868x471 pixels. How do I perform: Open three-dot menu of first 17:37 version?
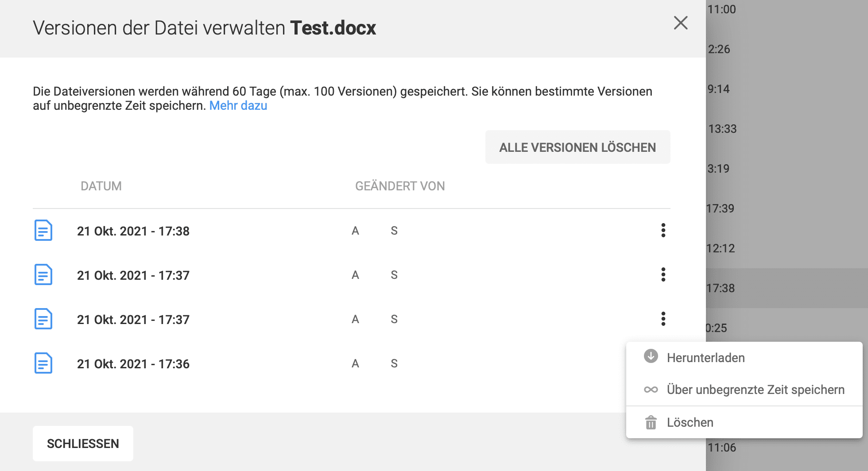coord(663,274)
